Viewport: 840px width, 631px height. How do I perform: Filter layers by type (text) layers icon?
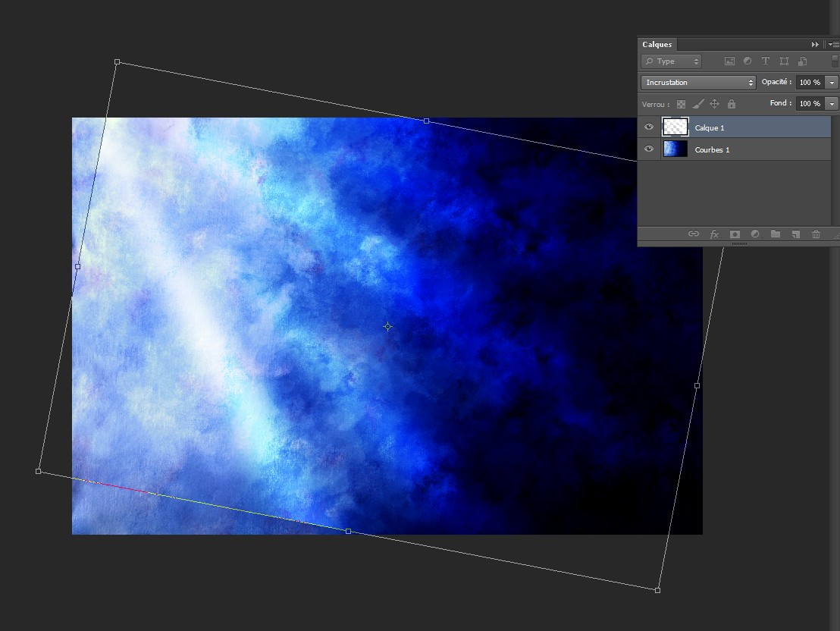(766, 61)
